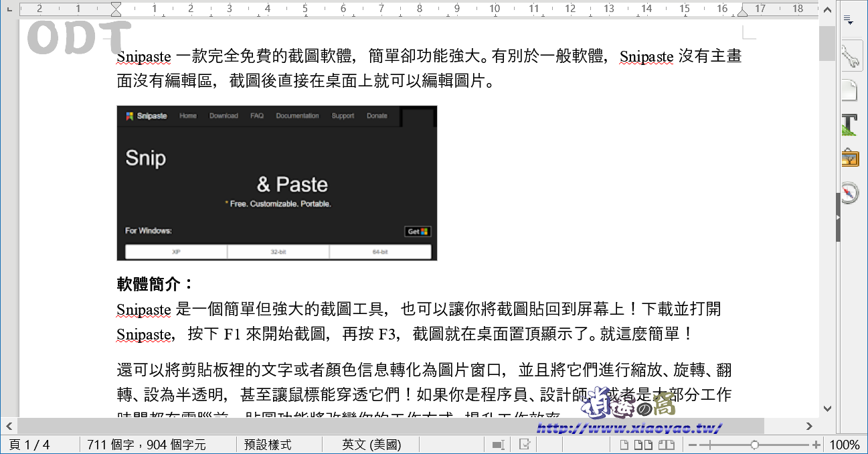The image size is (868, 454).
Task: Open the sidebar Styles panel
Action: pos(850,125)
